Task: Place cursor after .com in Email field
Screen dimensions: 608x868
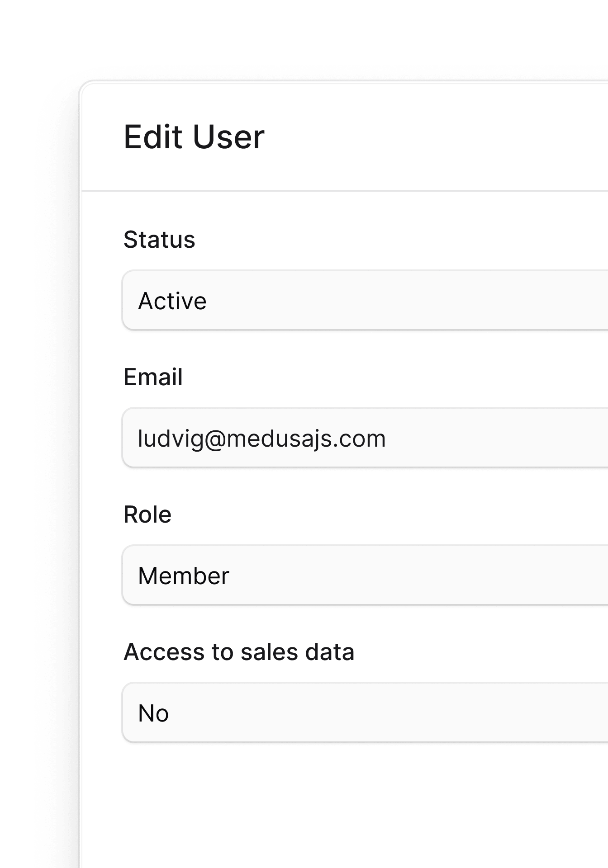Action: [x=388, y=439]
